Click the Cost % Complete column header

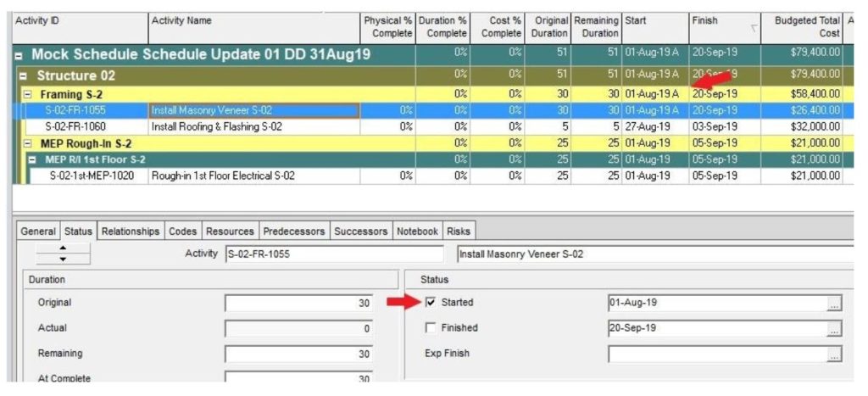(x=497, y=28)
